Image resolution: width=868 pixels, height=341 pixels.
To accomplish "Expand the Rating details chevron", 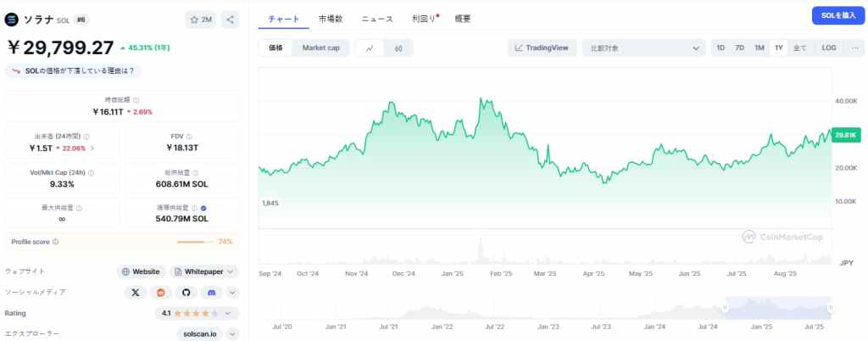I will pyautogui.click(x=231, y=314).
